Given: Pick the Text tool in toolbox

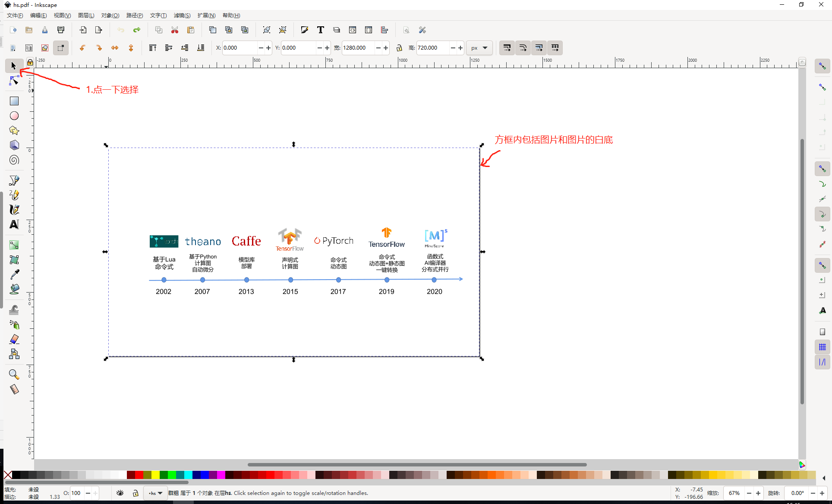Looking at the screenshot, I should (14, 224).
